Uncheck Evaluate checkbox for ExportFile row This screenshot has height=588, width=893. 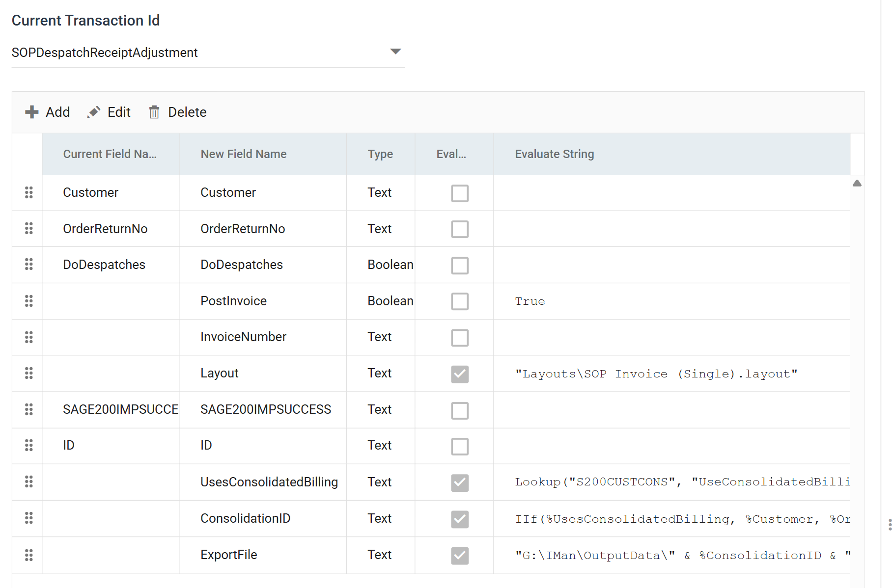coord(460,556)
